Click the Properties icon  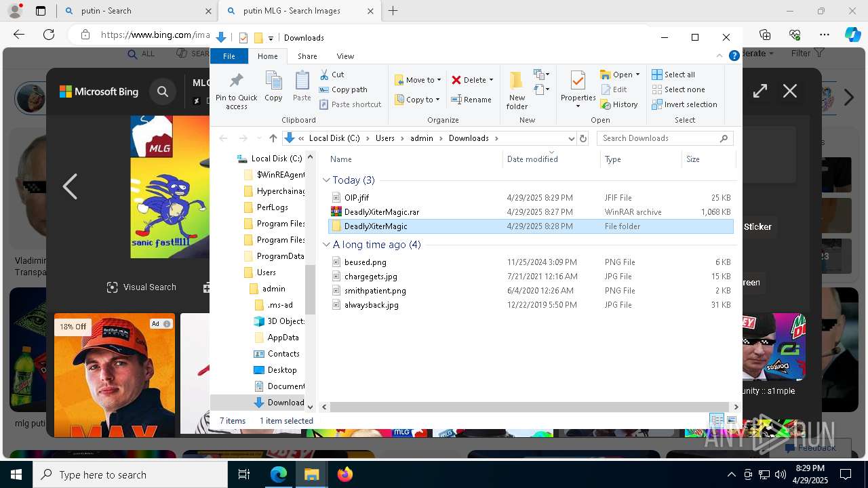(578, 81)
